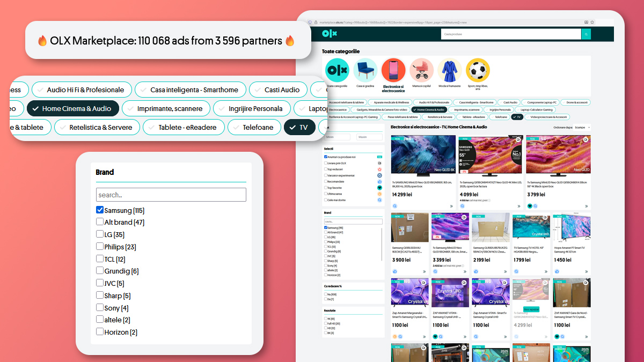The width and height of the screenshot is (644, 362).
Task: Check LG in the enlarged Brand panel
Action: pos(100,234)
